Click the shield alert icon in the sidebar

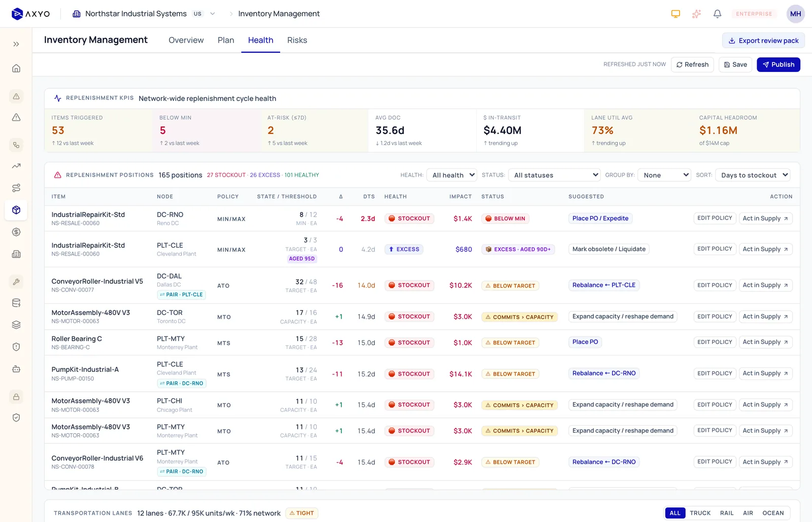(x=16, y=347)
